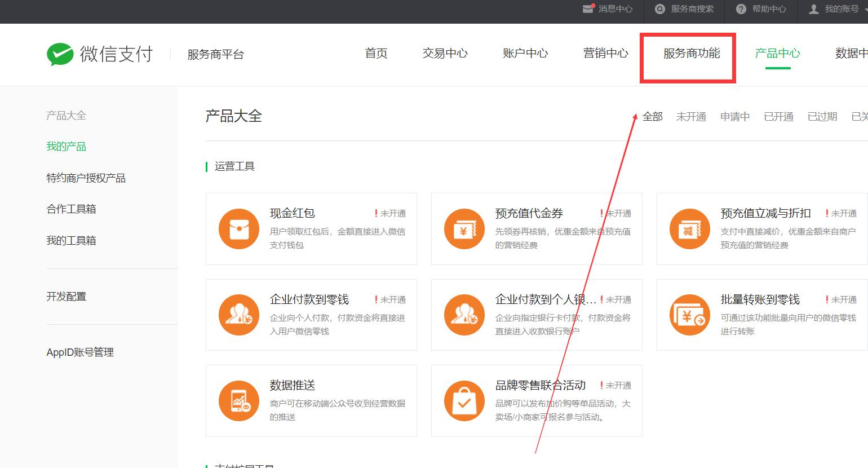This screenshot has height=468, width=868.
Task: Open the 现金红包 red envelope icon
Action: point(239,229)
